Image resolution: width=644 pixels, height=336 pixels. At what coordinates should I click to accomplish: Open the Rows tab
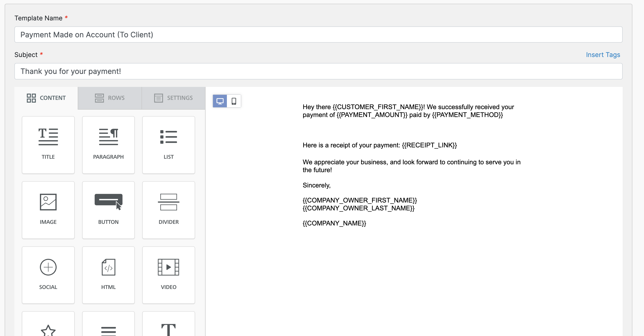(110, 98)
